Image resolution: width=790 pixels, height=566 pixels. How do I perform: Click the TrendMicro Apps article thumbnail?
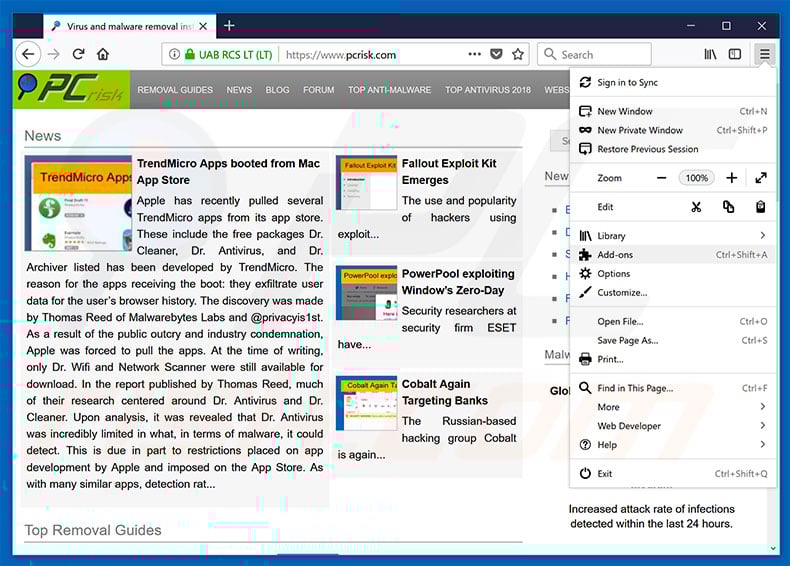78,203
